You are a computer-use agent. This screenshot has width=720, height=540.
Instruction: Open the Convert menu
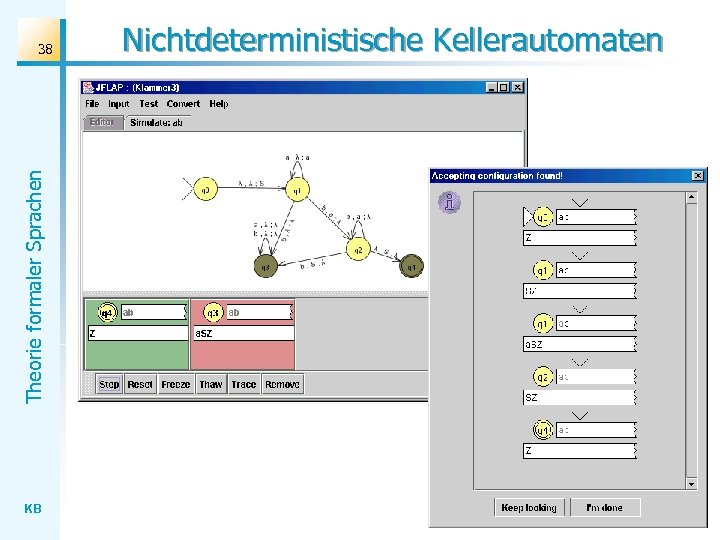tap(183, 104)
